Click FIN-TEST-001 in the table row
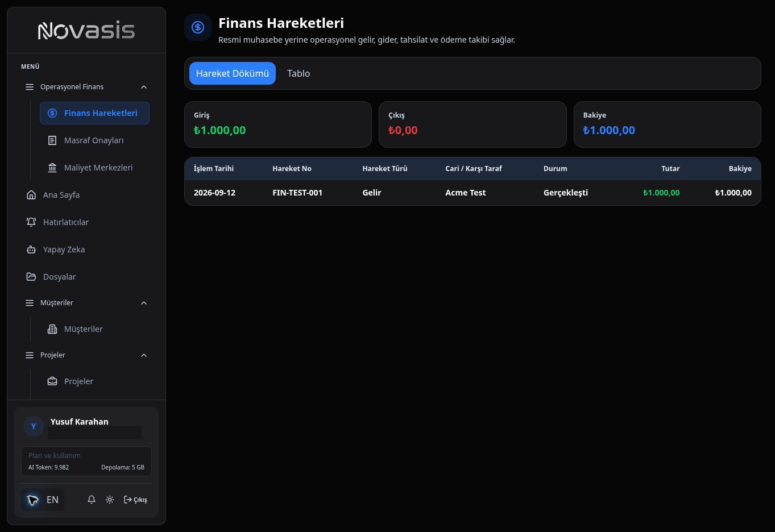The image size is (775, 532). tap(297, 193)
